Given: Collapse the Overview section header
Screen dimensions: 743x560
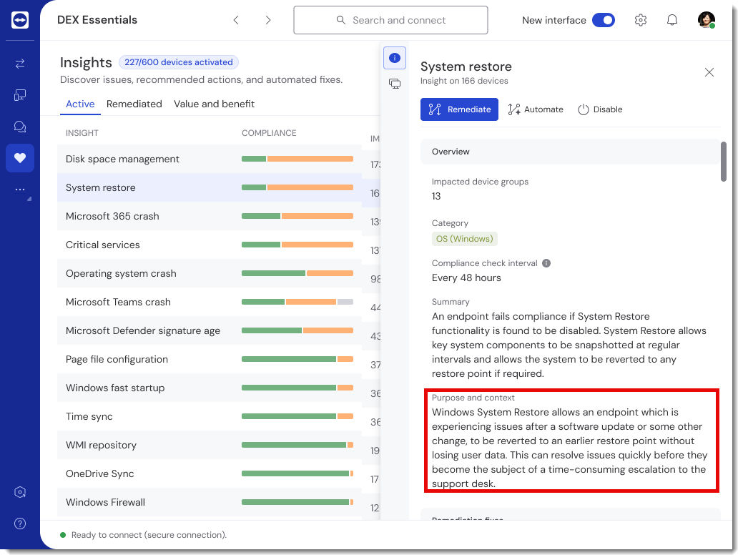Looking at the screenshot, I should tap(570, 152).
